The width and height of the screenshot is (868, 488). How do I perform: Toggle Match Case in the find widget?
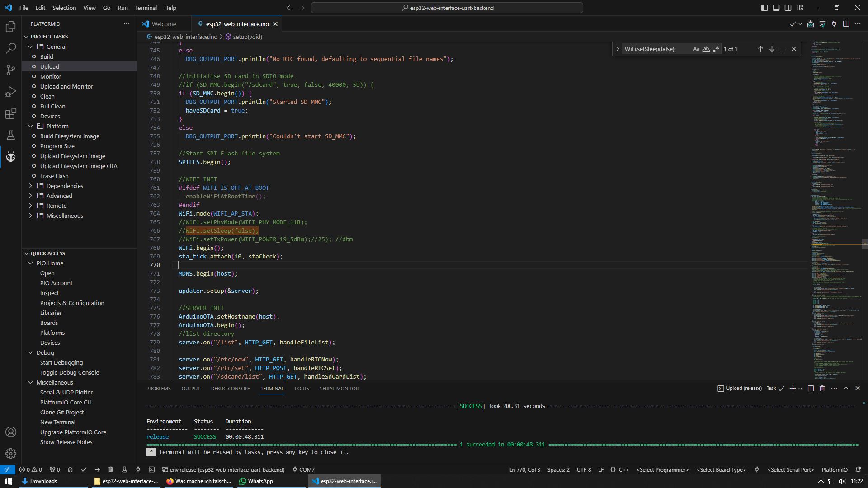696,49
